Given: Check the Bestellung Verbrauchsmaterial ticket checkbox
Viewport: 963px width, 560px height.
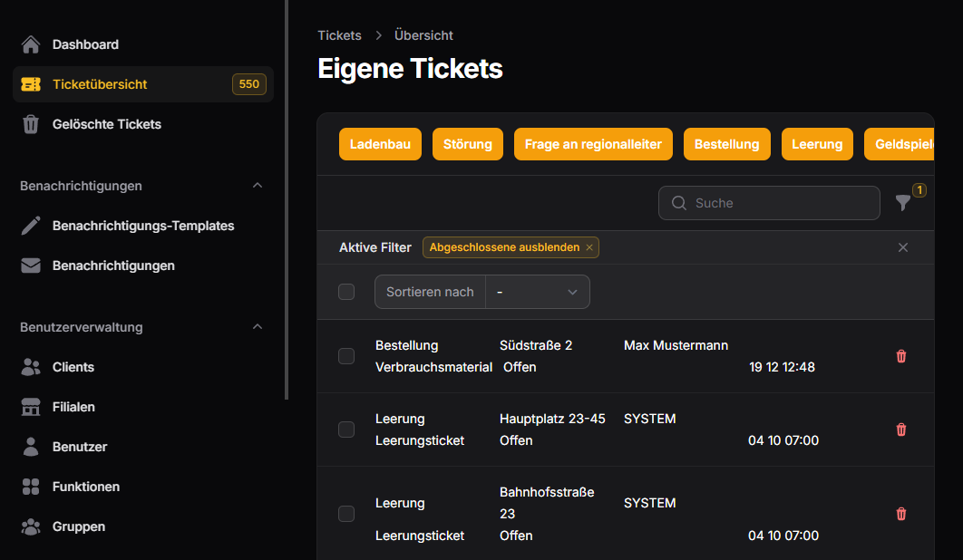Looking at the screenshot, I should (346, 356).
